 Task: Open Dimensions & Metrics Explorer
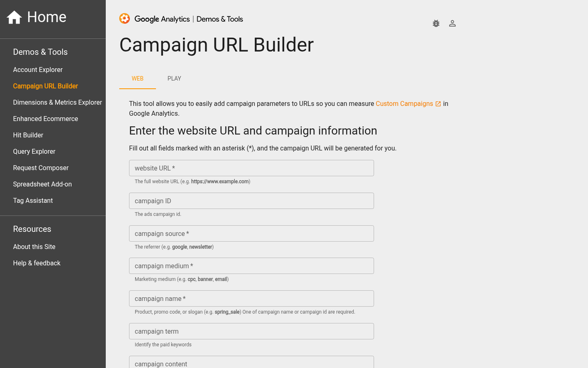57,102
